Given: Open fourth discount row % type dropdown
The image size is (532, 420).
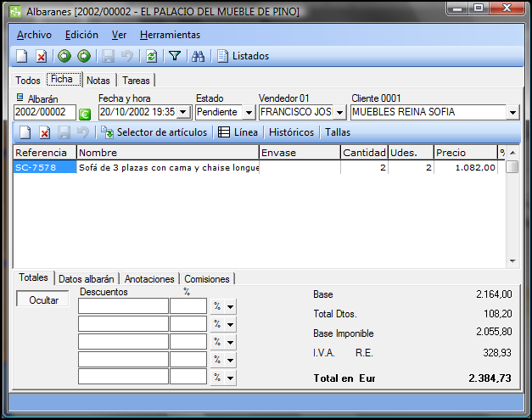Looking at the screenshot, I should 230,360.
